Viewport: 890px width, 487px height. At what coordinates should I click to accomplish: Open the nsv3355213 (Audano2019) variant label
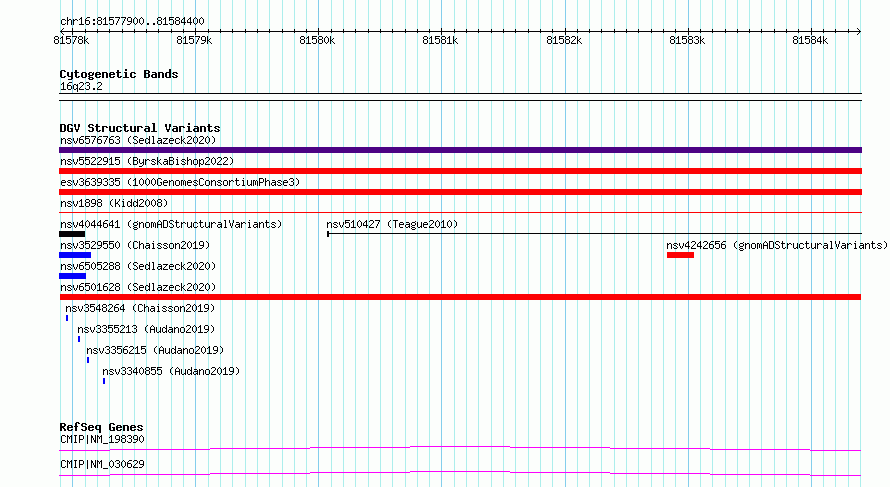[146, 329]
